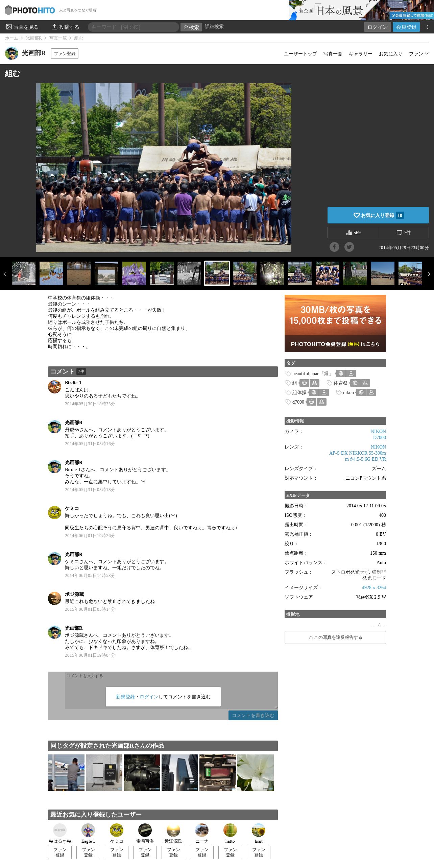Click ログイン link in comment box
Viewport: 434px width, 868px height.
(x=149, y=697)
